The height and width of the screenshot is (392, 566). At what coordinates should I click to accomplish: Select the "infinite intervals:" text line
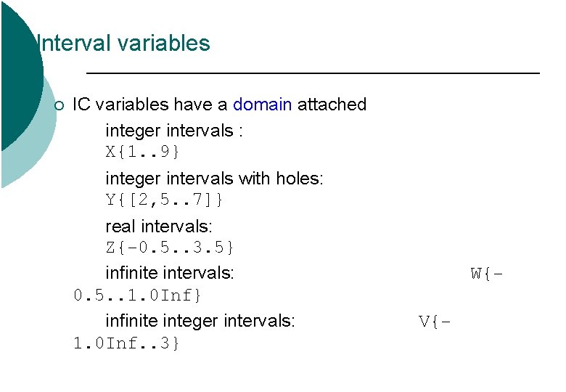[170, 273]
